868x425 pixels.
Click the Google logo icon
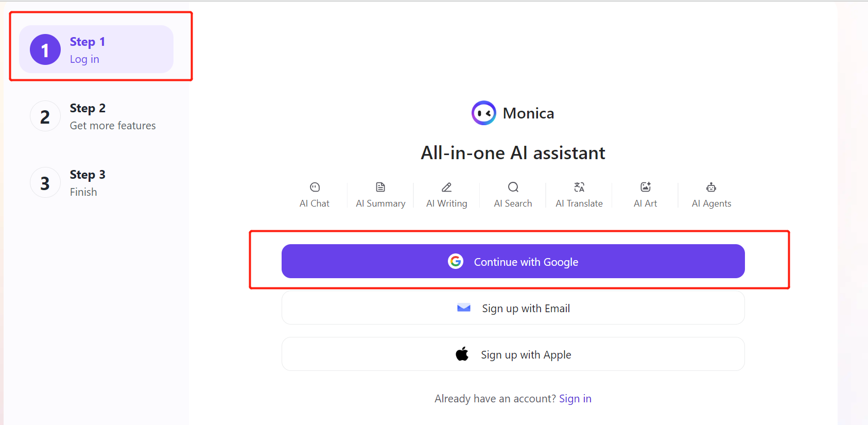(x=456, y=262)
